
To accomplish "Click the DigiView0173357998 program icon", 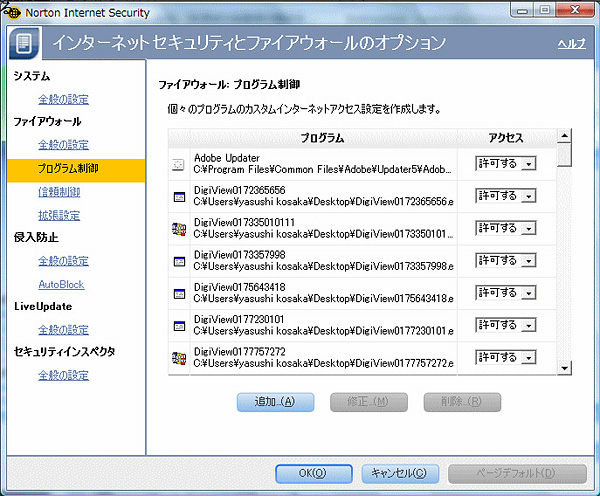I will pyautogui.click(x=179, y=261).
